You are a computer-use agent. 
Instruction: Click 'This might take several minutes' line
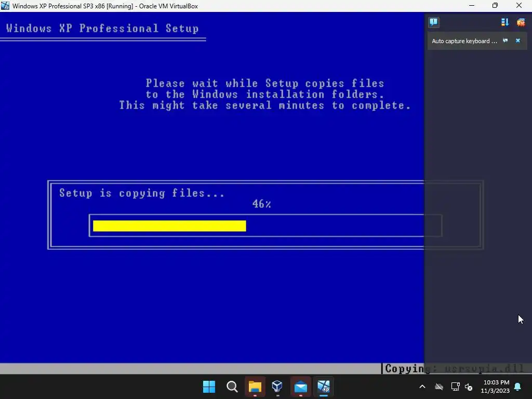265,105
